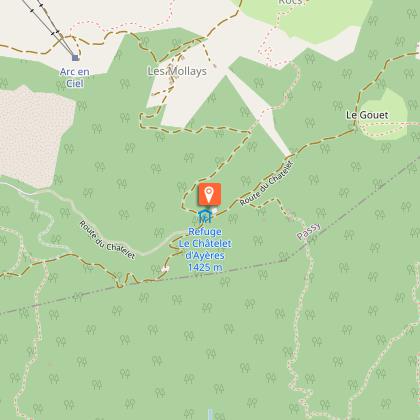This screenshot has width=420, height=420.
Task: Select the partially visible "Rocs" label
Action: click(x=290, y=2)
